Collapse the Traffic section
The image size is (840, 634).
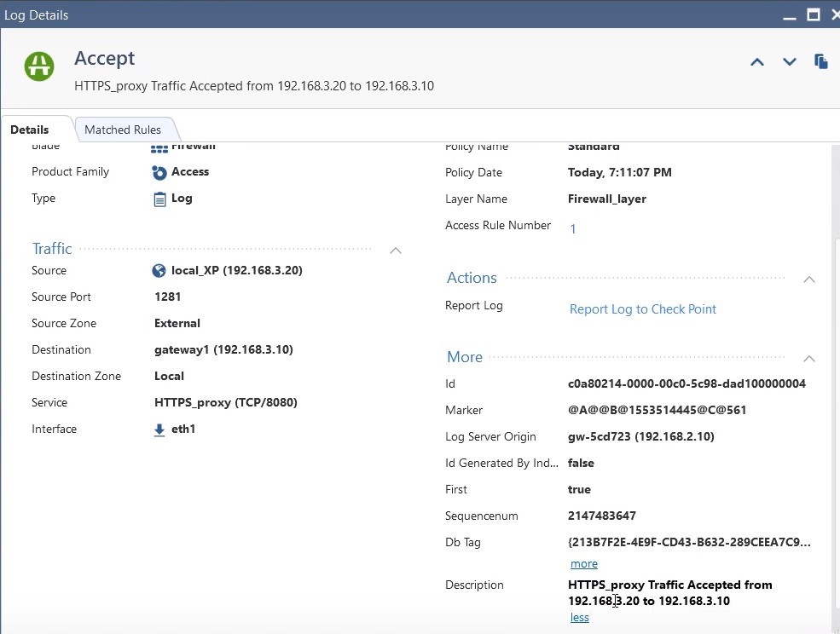395,250
